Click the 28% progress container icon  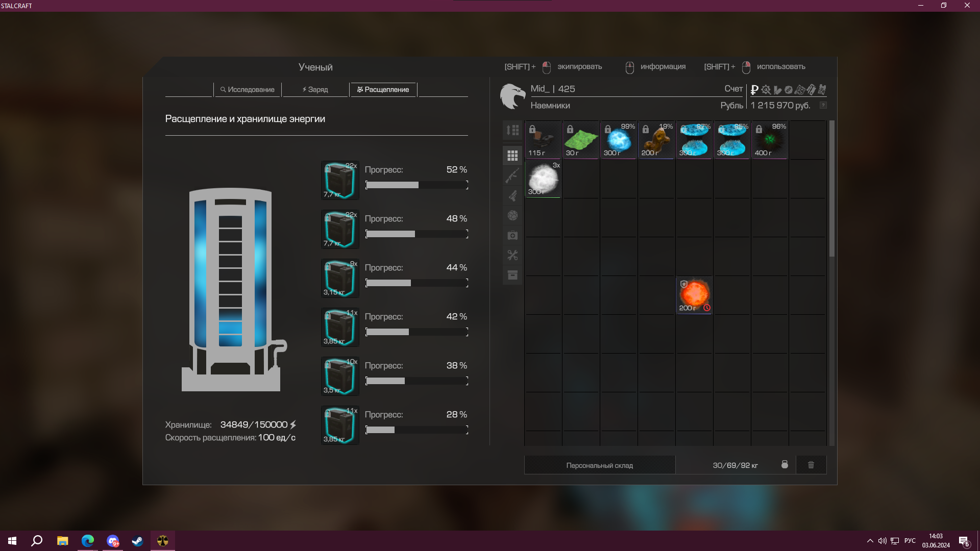point(340,425)
